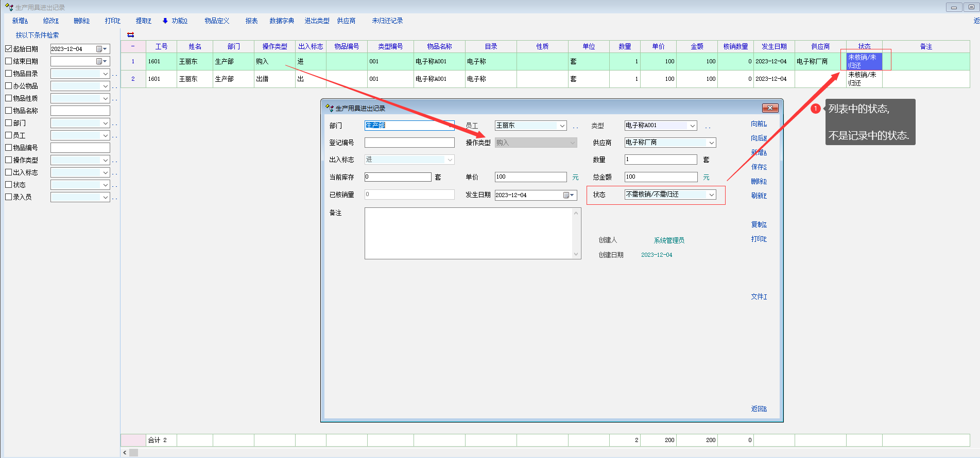
Task: Click the 数量 input field in dialog
Action: pyautogui.click(x=660, y=160)
